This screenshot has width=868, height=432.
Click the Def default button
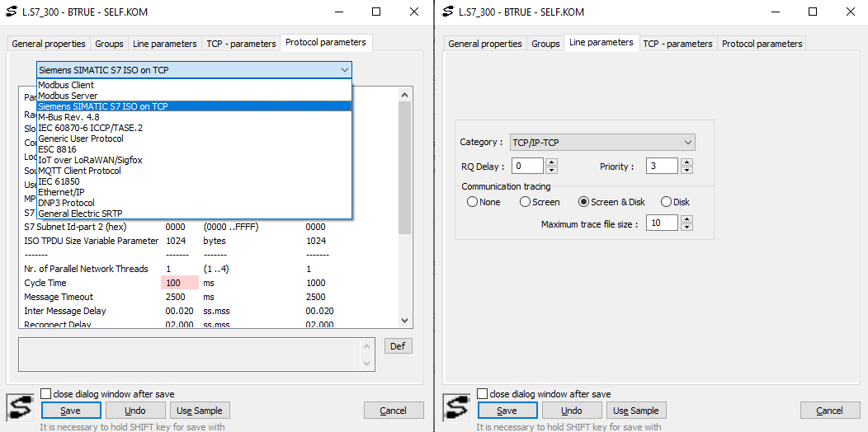[x=398, y=346]
